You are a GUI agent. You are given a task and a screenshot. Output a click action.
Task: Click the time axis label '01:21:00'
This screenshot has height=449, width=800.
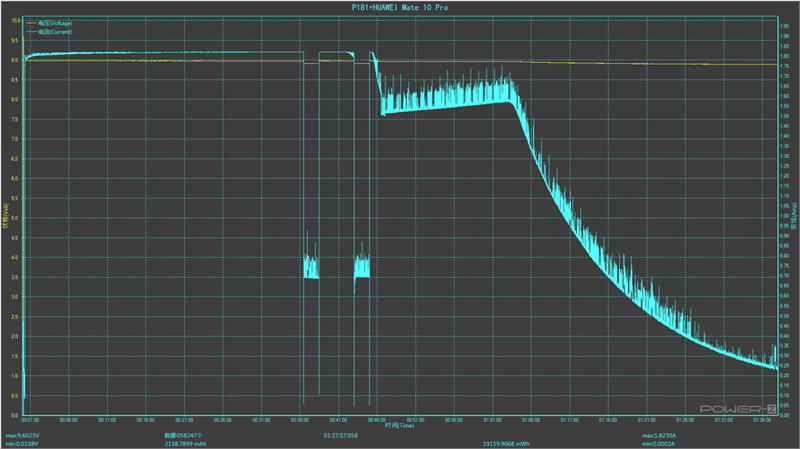[x=646, y=420]
